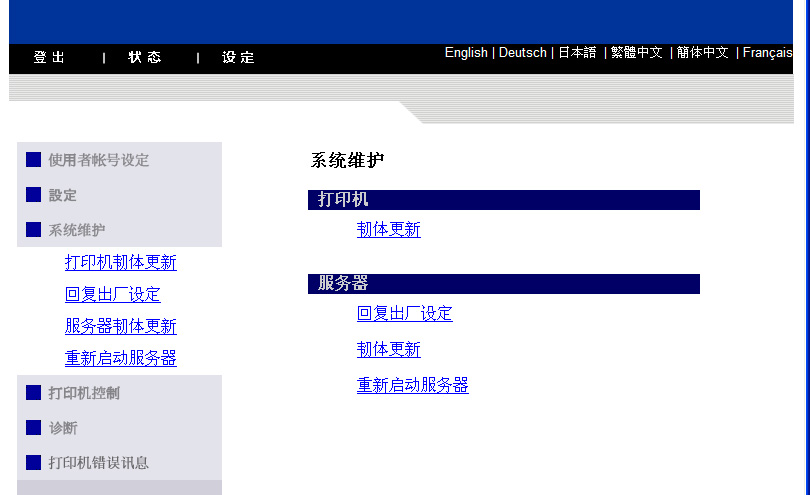
Task: Switch language to 日本語
Action: pos(577,53)
